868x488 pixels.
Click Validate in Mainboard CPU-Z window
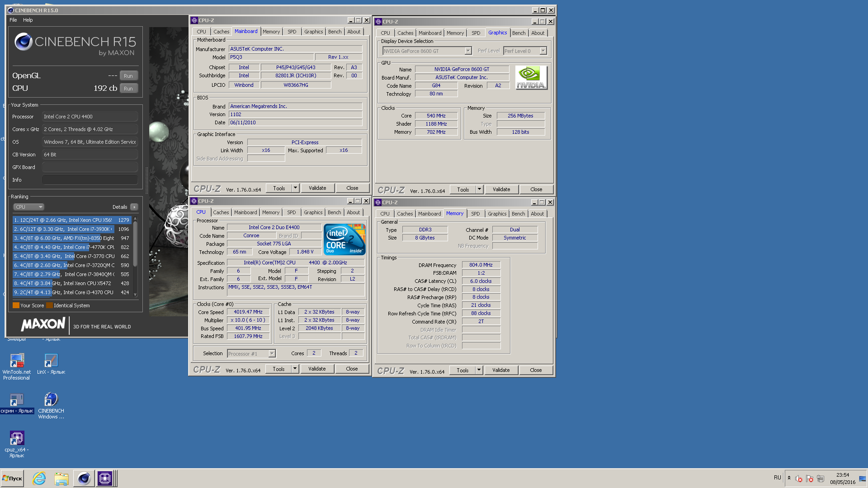point(317,188)
